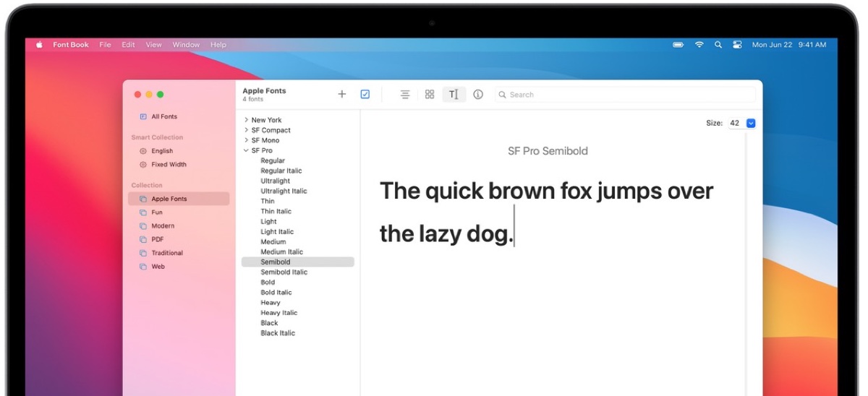
Task: Open the Modern collection
Action: click(163, 225)
